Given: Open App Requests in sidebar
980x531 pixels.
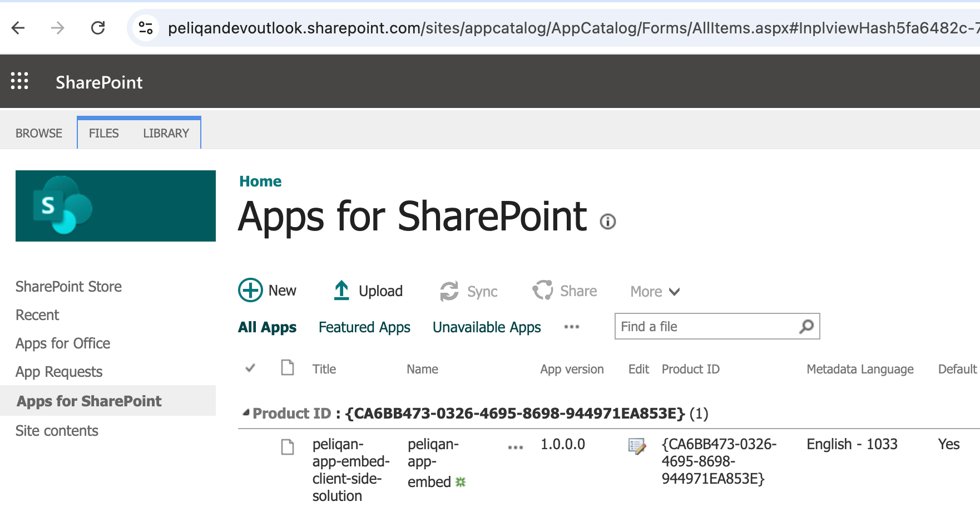Looking at the screenshot, I should (x=59, y=372).
